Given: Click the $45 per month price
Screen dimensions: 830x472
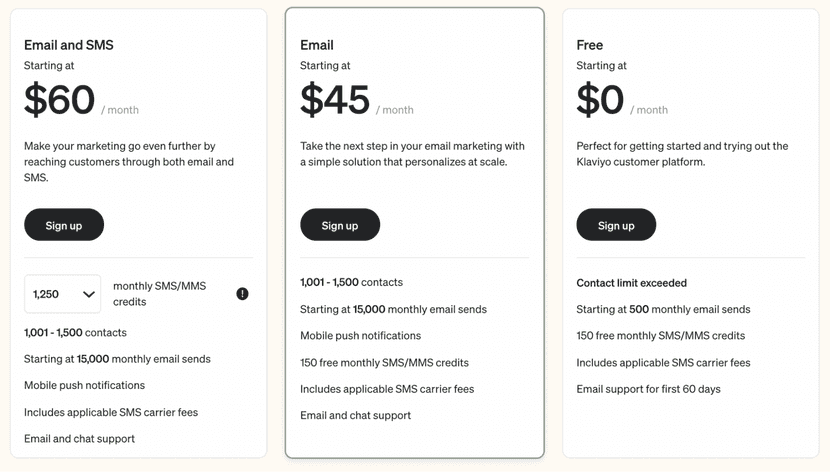Looking at the screenshot, I should [x=336, y=100].
